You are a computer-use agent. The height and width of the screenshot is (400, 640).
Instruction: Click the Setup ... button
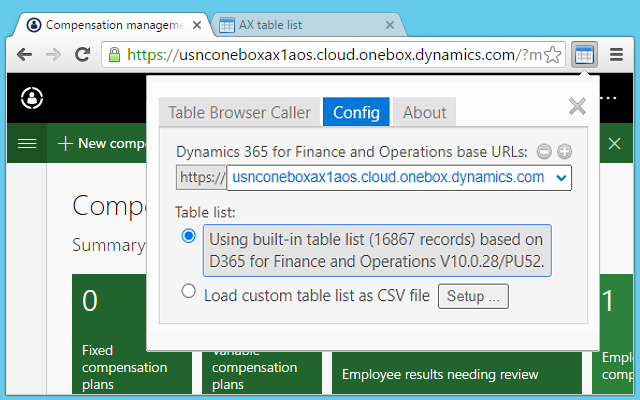473,296
